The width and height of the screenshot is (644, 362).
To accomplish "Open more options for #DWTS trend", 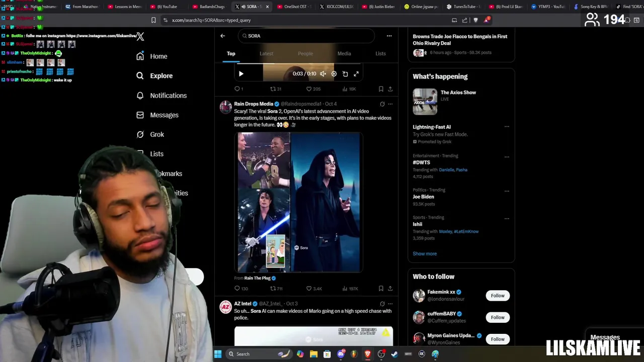I will pos(507,157).
